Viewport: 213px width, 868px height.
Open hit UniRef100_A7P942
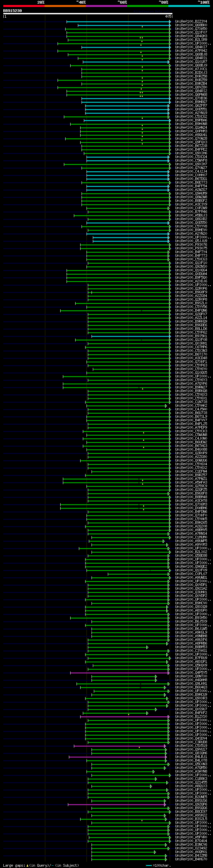coord(191,51)
